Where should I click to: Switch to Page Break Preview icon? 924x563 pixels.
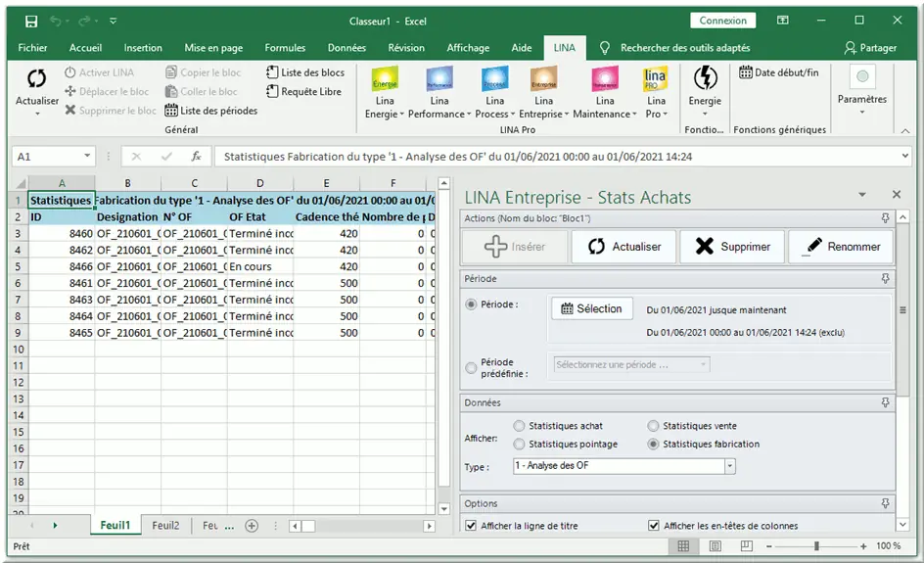[x=746, y=546]
